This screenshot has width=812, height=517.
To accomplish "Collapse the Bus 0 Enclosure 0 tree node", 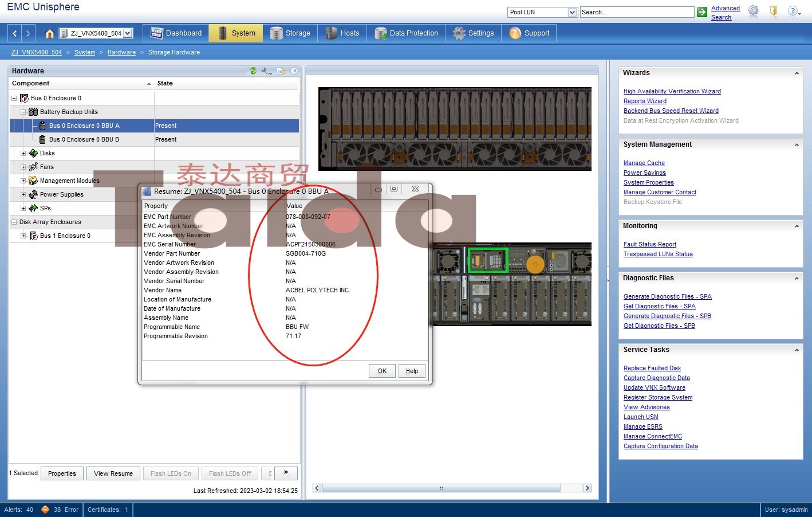I will 14,98.
